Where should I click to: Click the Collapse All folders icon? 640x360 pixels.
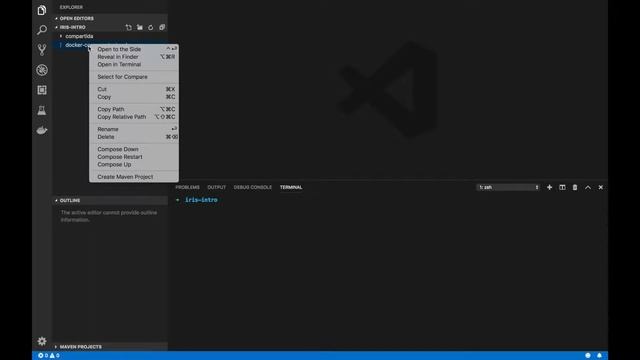162,27
